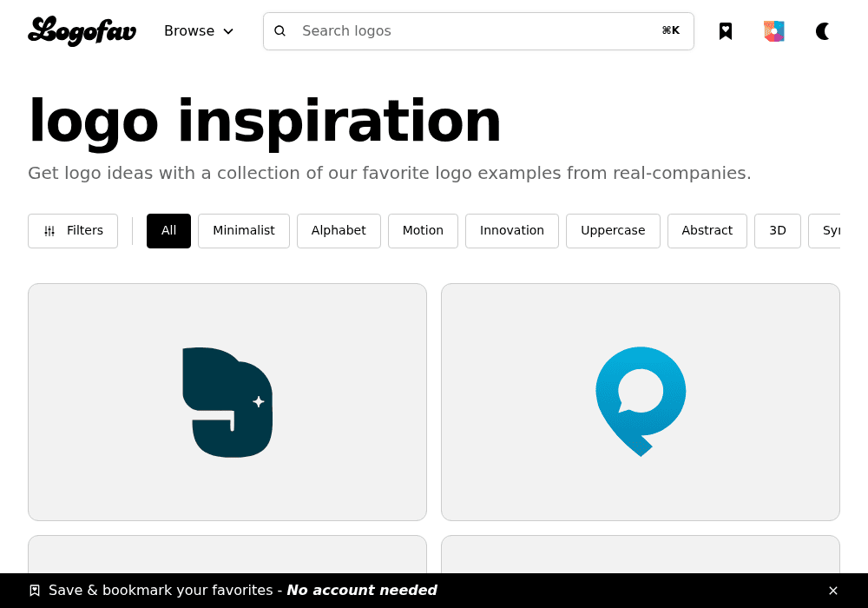
Task: Select the Minimalist category tab
Action: pos(244,231)
